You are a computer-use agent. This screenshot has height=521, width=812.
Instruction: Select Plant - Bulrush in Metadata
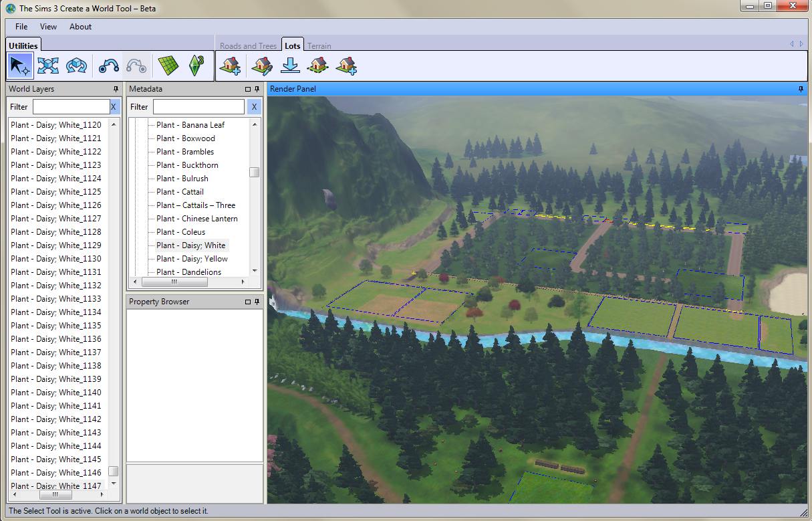click(x=182, y=179)
